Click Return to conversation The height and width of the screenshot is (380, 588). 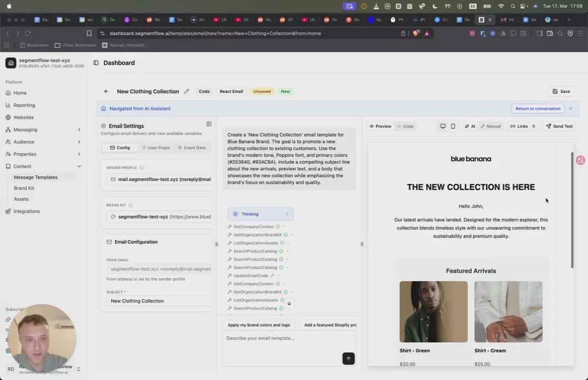[538, 108]
